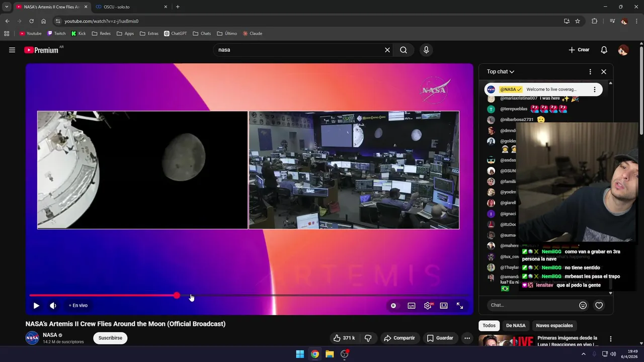Close the live chat panel
644x362 pixels.
(604, 71)
